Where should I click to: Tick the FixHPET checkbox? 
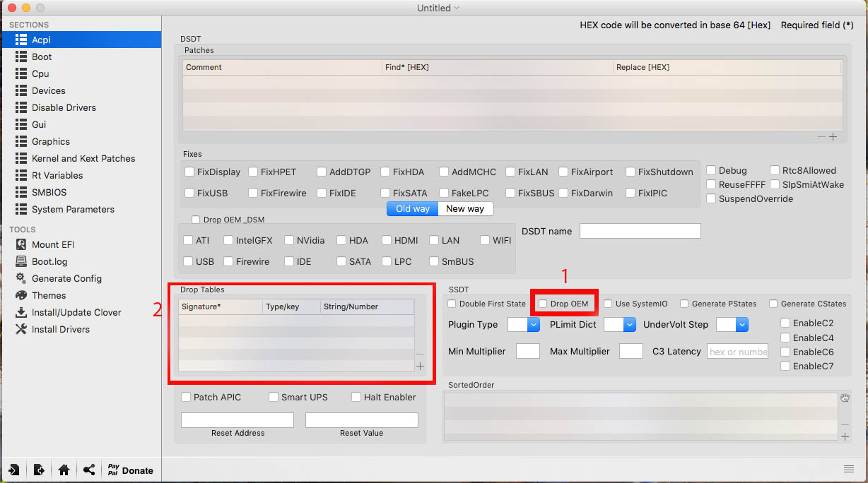(x=253, y=172)
